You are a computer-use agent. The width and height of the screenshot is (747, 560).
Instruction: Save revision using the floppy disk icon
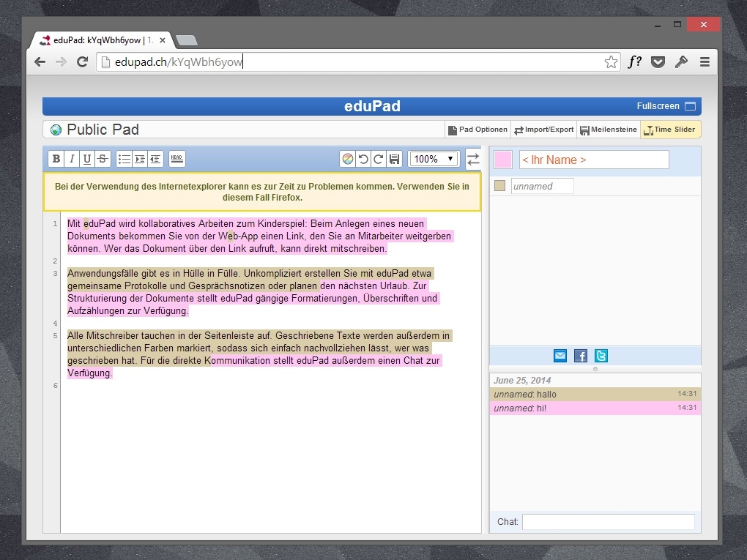pos(394,159)
